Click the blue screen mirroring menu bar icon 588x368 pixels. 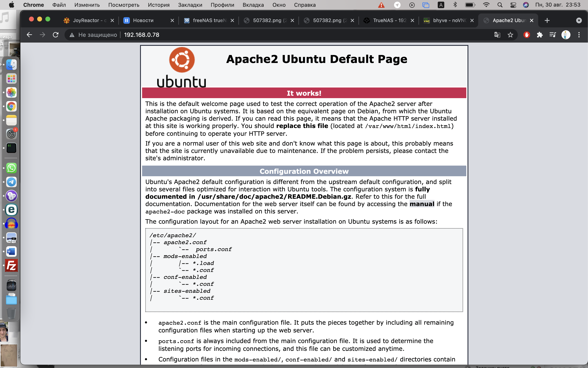coord(426,5)
